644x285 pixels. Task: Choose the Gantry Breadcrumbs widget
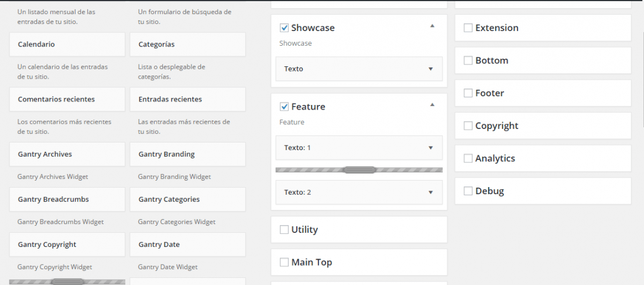(x=67, y=199)
